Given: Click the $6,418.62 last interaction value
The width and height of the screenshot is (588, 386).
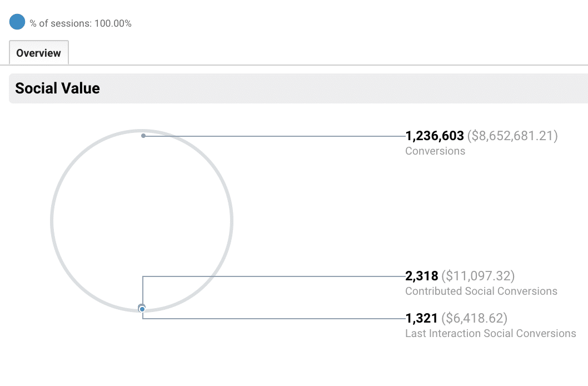Looking at the screenshot, I should click(x=474, y=318).
